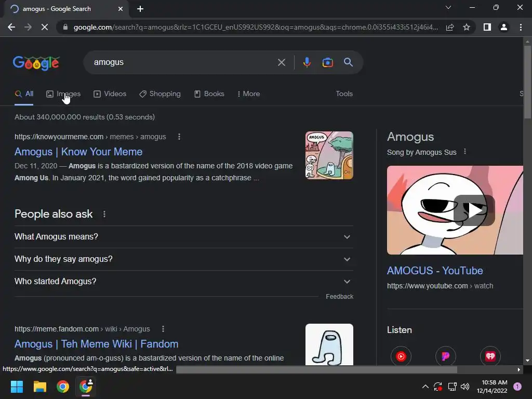
Task: Open search Tools
Action: click(x=344, y=94)
